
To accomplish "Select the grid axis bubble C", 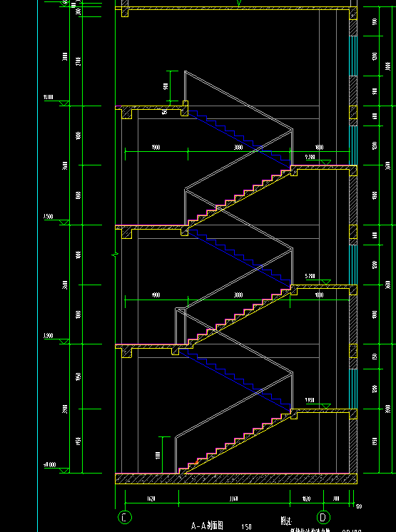I will click(125, 518).
